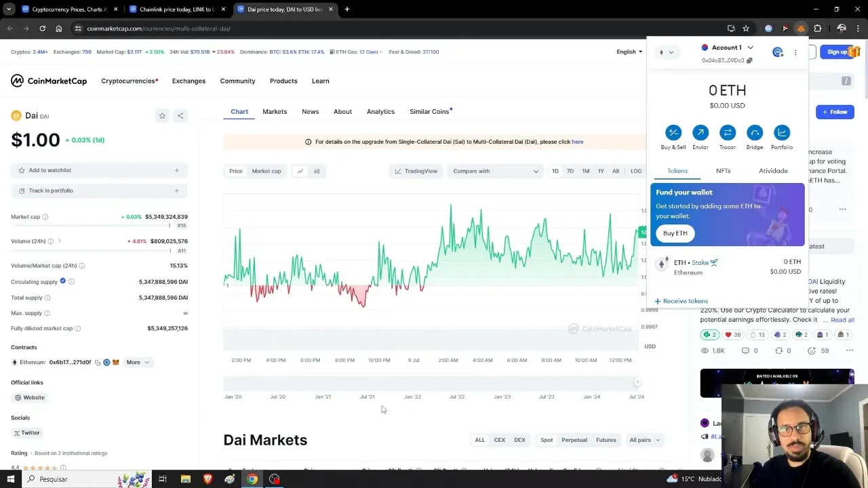Select 1M chart range

coord(586,171)
